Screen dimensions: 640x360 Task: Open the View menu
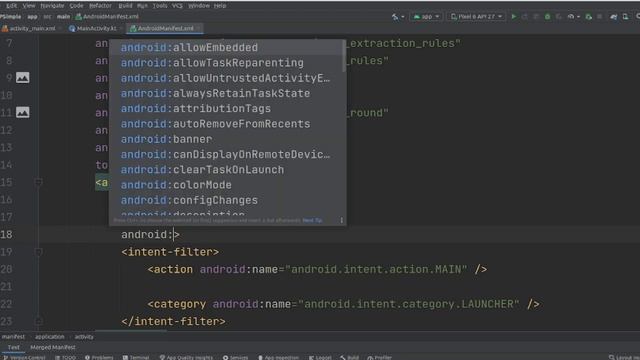[29, 6]
